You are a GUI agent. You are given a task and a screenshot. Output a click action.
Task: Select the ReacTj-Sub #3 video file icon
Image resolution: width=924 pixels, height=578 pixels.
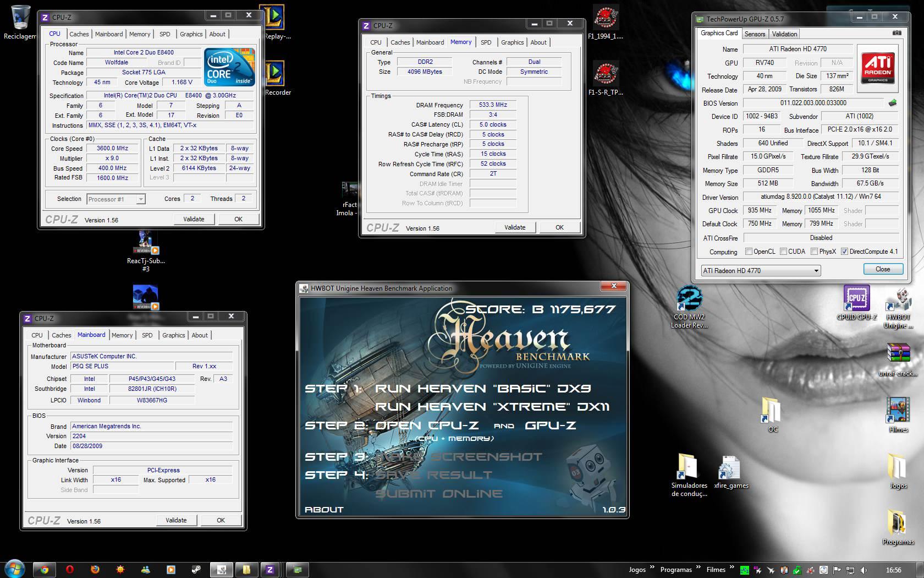point(146,251)
